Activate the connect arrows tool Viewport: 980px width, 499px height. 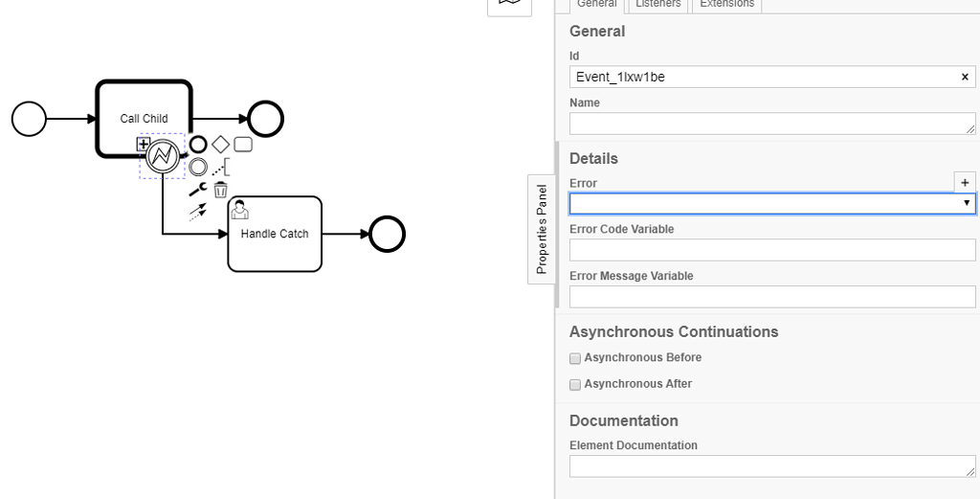click(198, 212)
